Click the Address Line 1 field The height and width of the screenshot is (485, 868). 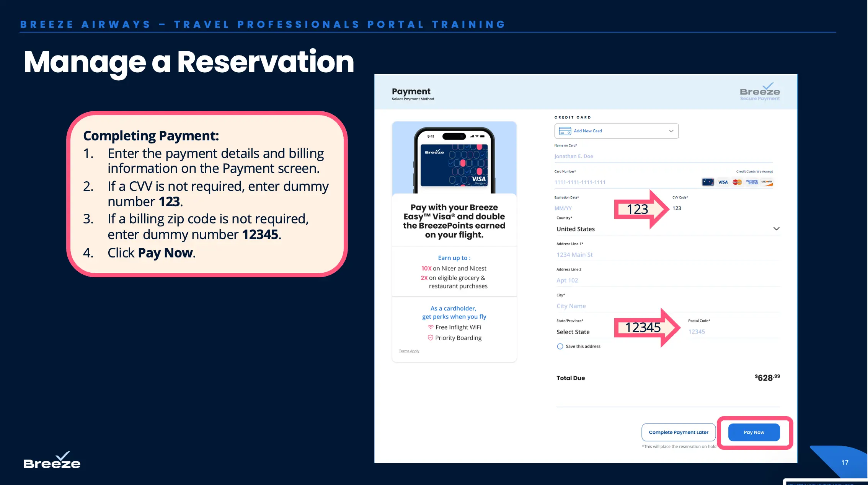(668, 255)
